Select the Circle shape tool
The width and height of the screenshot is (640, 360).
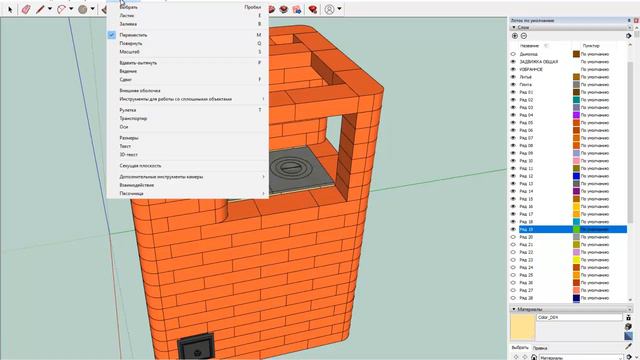click(x=83, y=9)
